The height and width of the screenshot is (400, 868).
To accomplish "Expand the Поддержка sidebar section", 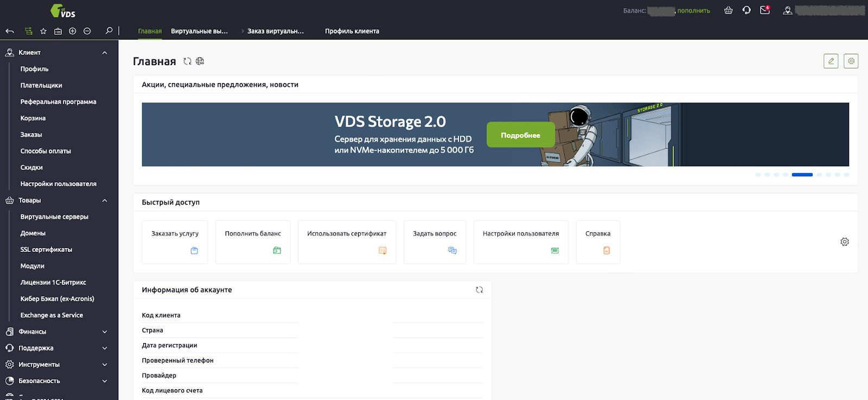I will pyautogui.click(x=105, y=348).
